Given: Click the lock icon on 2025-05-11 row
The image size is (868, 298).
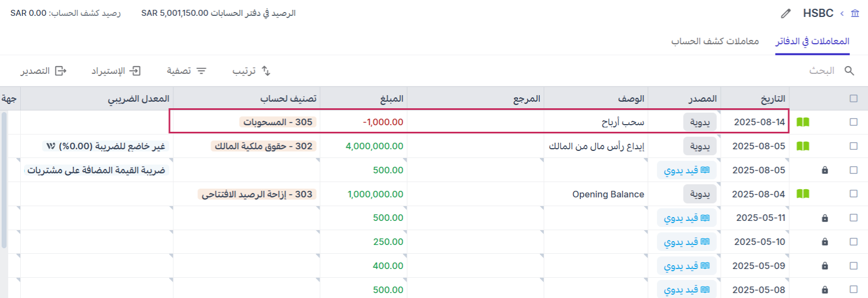Looking at the screenshot, I should (825, 218).
